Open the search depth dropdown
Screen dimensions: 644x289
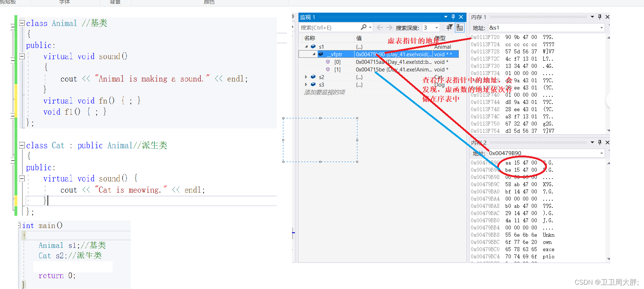pos(437,27)
